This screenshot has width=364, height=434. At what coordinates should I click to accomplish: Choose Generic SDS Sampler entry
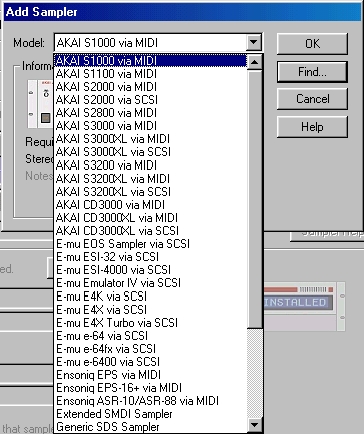click(x=151, y=427)
